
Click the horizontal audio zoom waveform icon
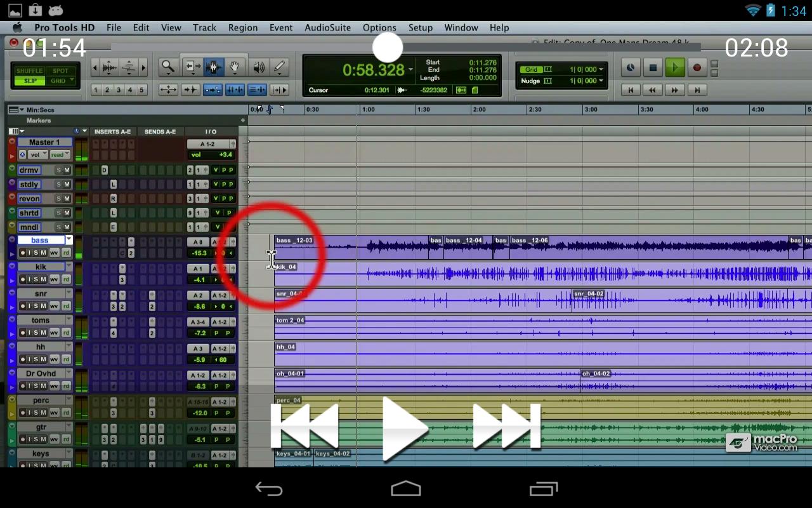pos(109,67)
